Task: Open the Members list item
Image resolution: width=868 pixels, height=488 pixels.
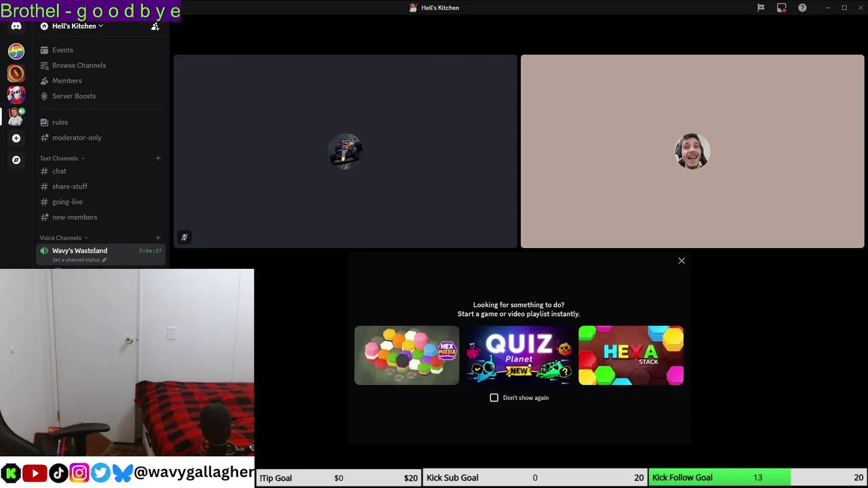Action: (x=100, y=81)
